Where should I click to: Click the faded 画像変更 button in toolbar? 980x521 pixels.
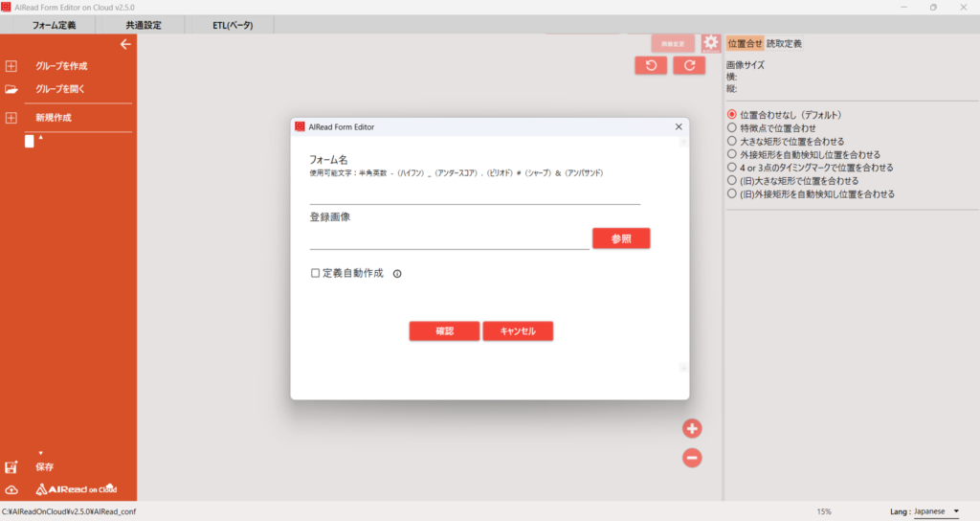pos(673,43)
